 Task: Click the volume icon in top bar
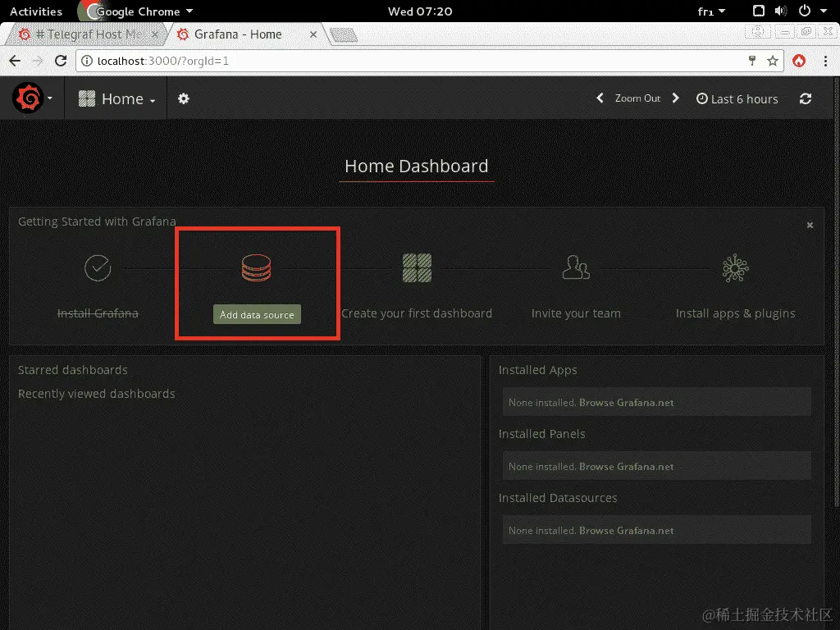(x=781, y=11)
